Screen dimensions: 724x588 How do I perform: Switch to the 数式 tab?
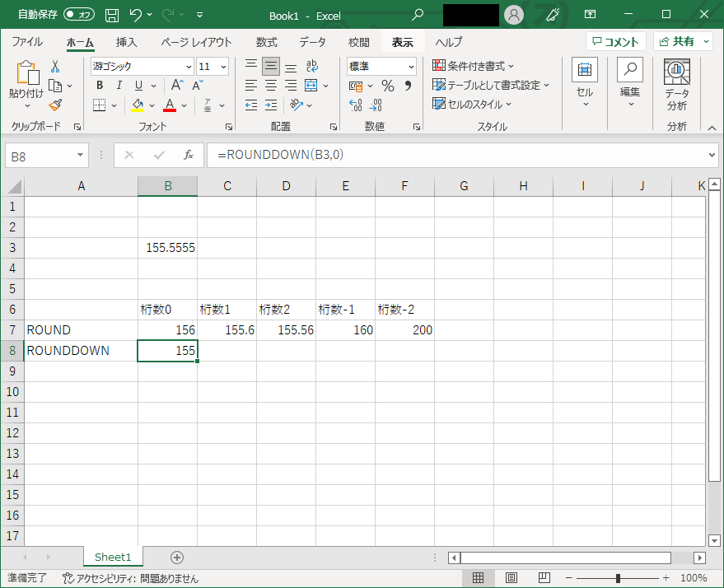266,42
